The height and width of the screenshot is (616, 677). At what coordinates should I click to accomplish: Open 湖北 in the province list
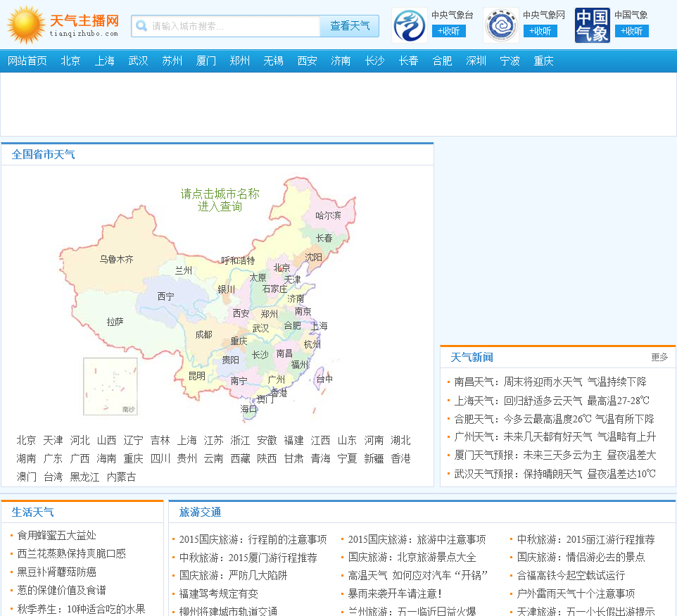(x=400, y=440)
